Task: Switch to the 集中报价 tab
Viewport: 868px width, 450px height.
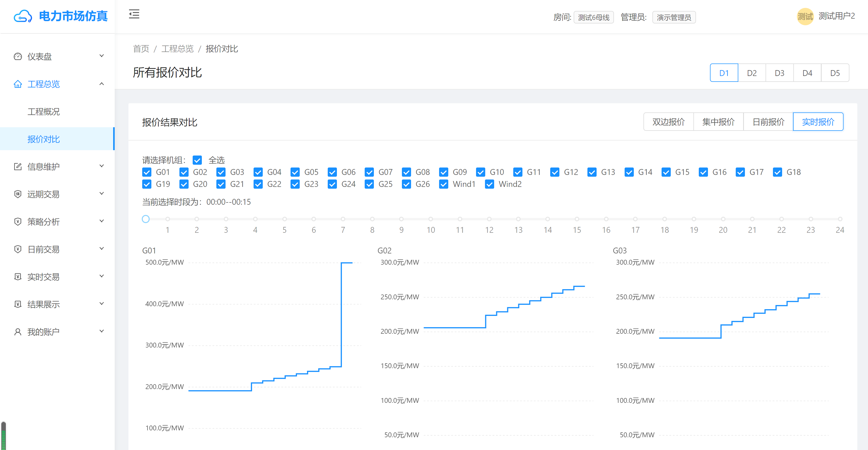Action: [x=718, y=122]
